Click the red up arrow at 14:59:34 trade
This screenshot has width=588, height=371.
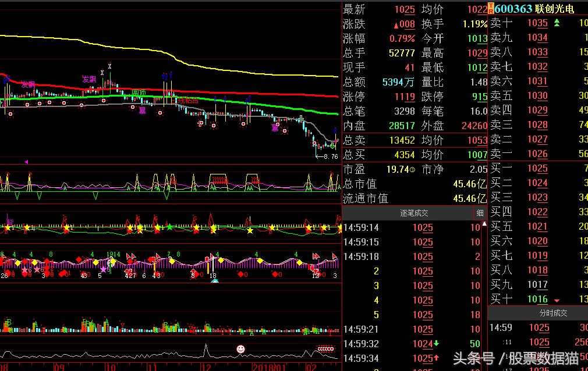437,358
